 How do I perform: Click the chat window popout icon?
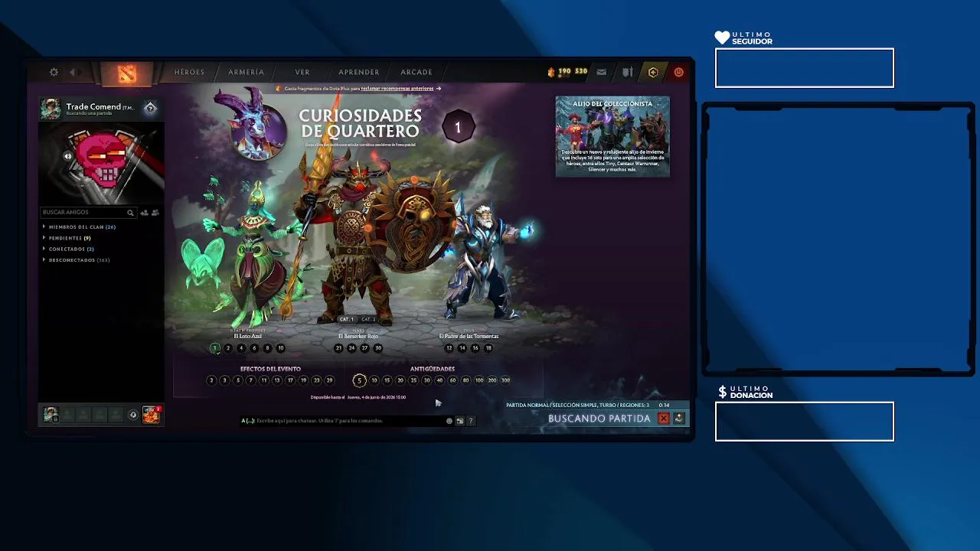[x=460, y=421]
